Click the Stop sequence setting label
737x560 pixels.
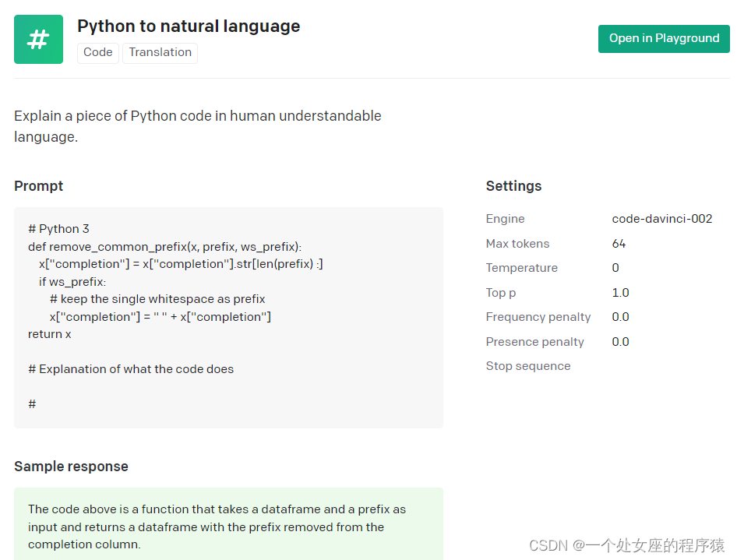(x=527, y=366)
